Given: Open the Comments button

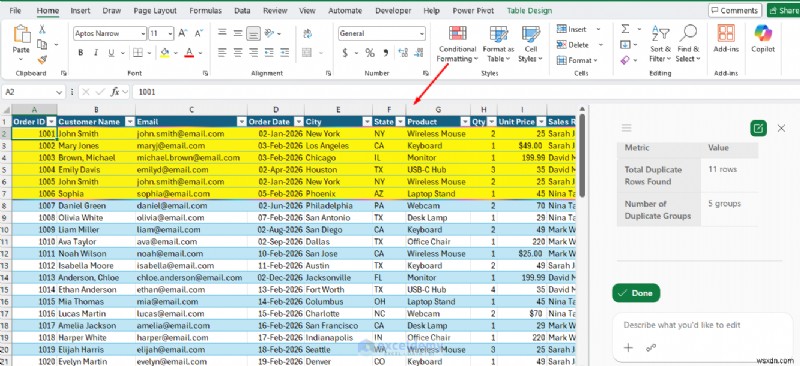Looking at the screenshot, I should click(735, 10).
